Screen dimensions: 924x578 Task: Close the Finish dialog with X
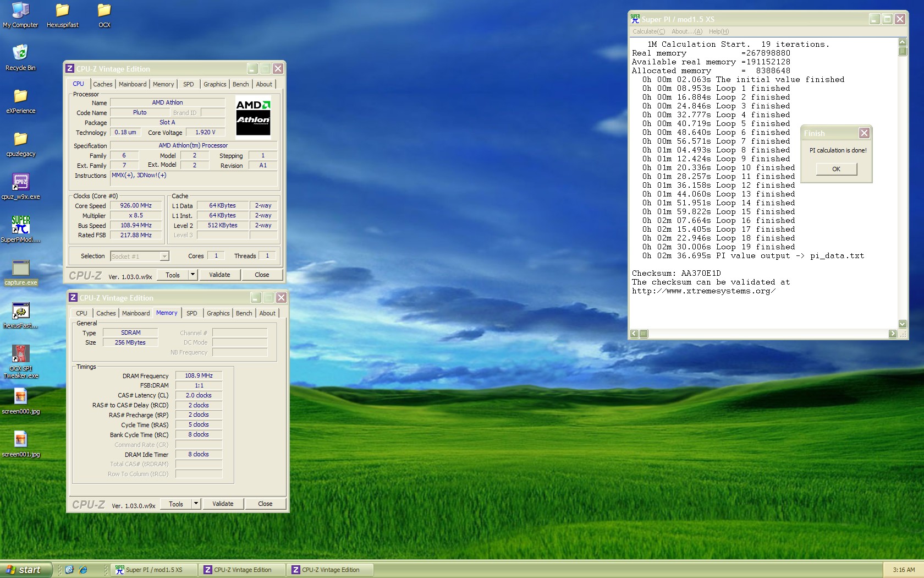(x=864, y=133)
